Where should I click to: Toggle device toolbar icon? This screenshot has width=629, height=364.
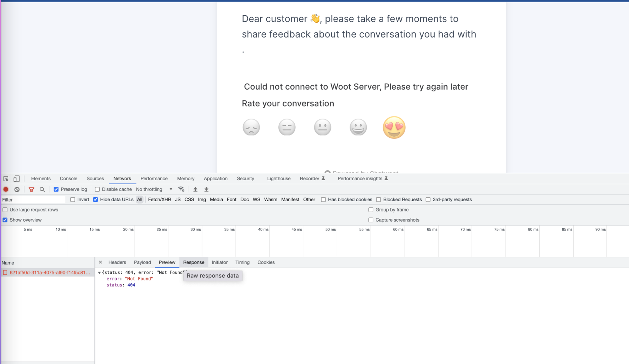16,179
